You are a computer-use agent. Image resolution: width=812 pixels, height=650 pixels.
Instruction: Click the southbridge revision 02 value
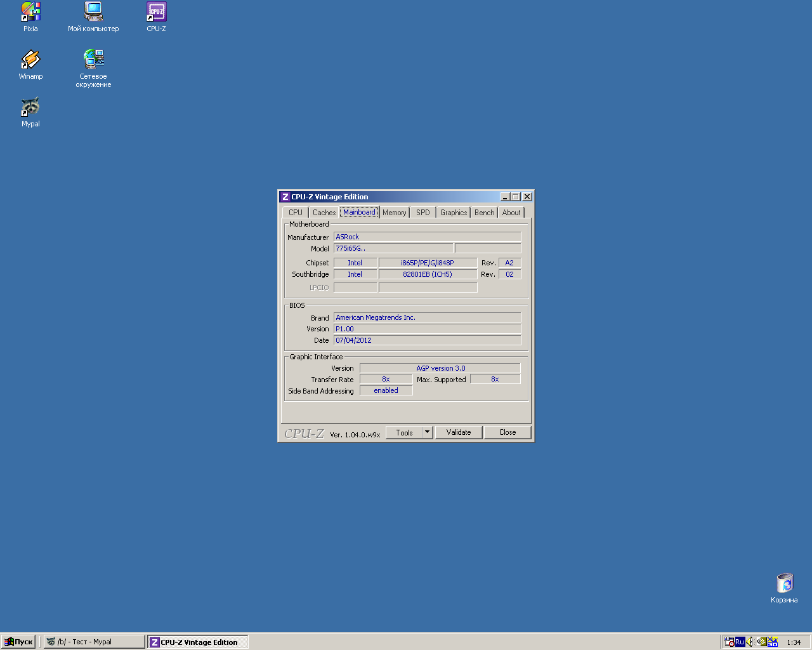pyautogui.click(x=509, y=274)
